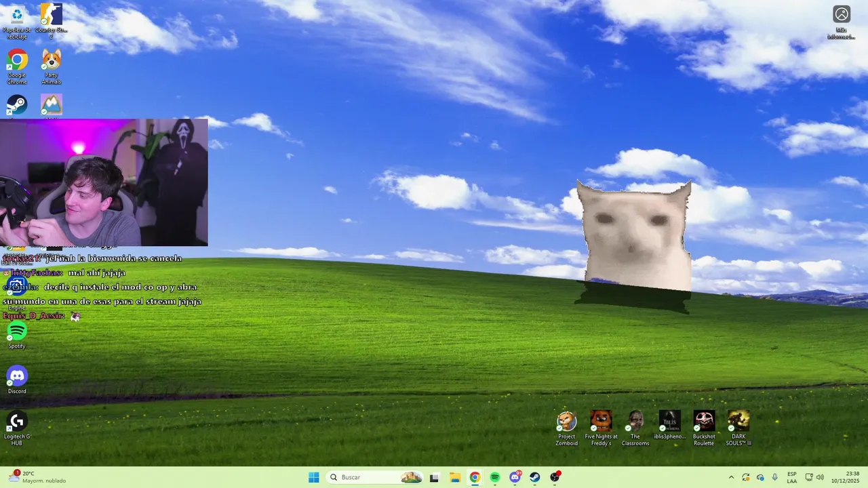Select the DARK SOULS III desktop icon
The height and width of the screenshot is (488, 868).
(x=738, y=428)
